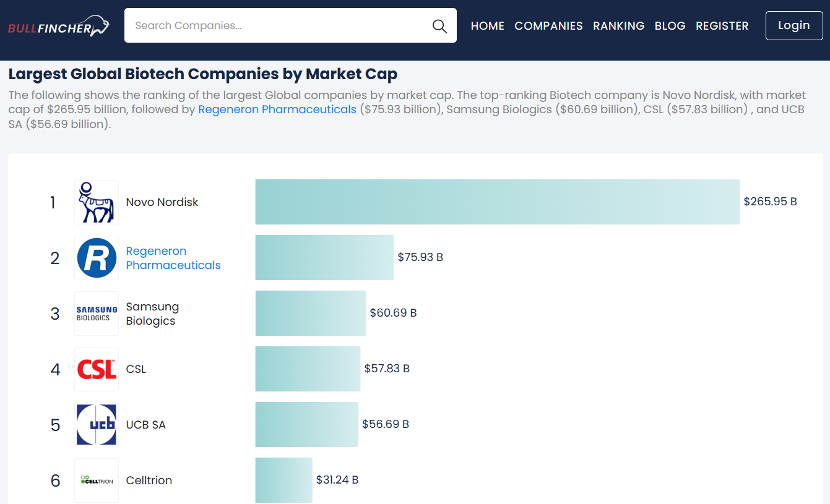This screenshot has height=504, width=830.
Task: Open the REGISTER page
Action: click(x=722, y=26)
